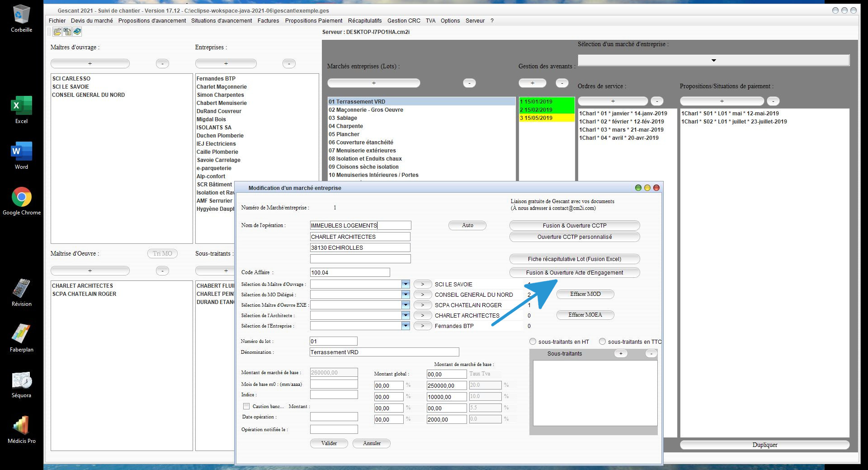Open the Sélection d'un marché d'entreprise dropdown

click(714, 60)
